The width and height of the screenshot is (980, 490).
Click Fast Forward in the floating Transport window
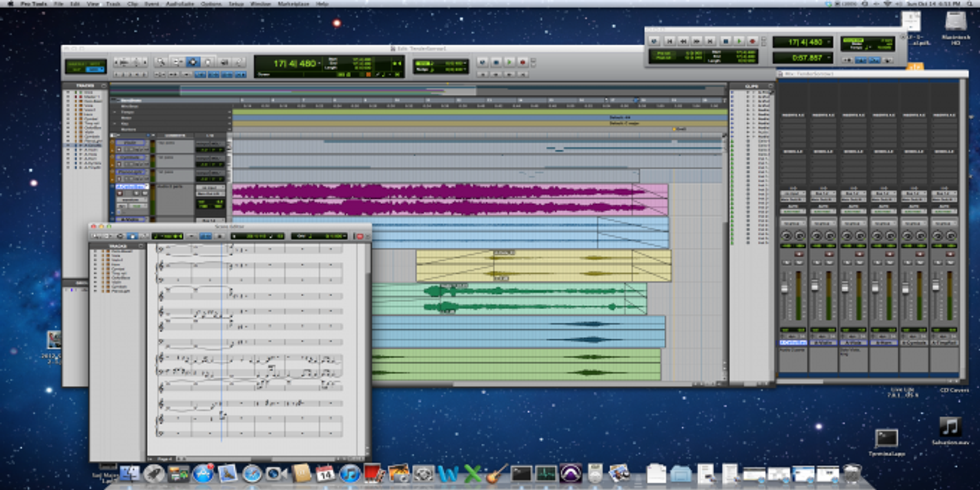(x=696, y=41)
